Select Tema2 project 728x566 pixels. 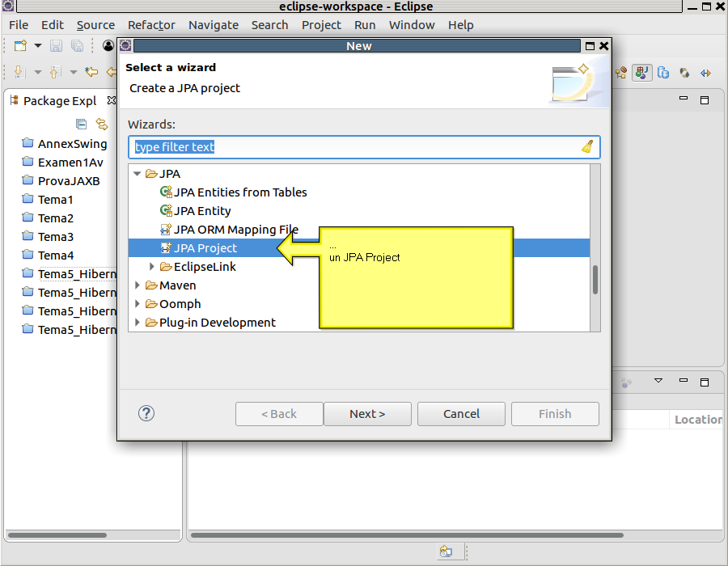pyautogui.click(x=48, y=218)
